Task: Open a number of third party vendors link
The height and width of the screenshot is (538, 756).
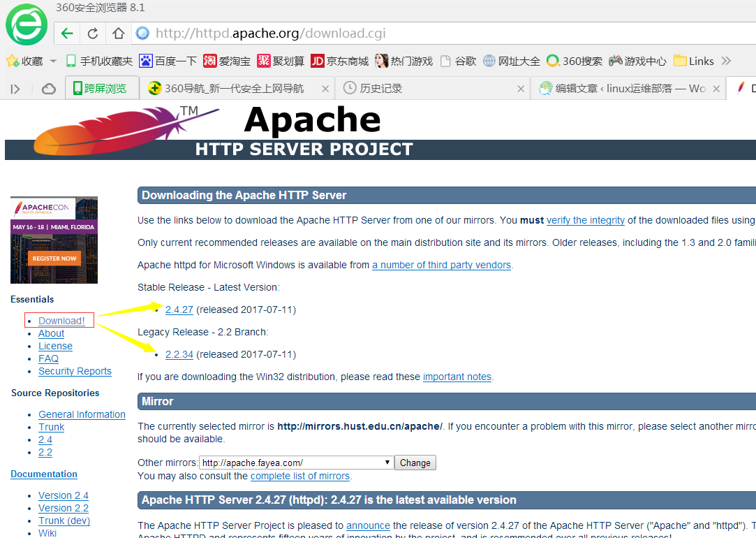Action: (441, 265)
